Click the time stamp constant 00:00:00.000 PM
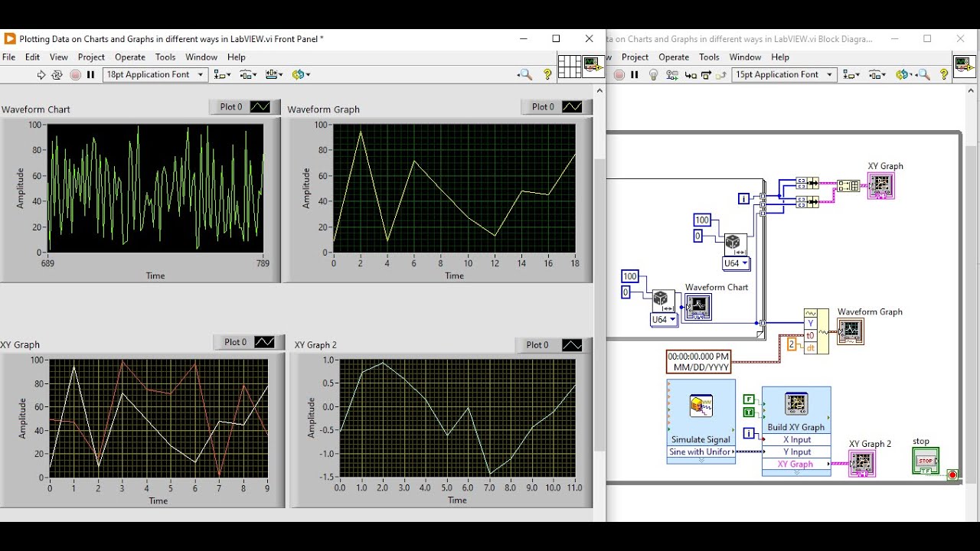 [x=698, y=362]
